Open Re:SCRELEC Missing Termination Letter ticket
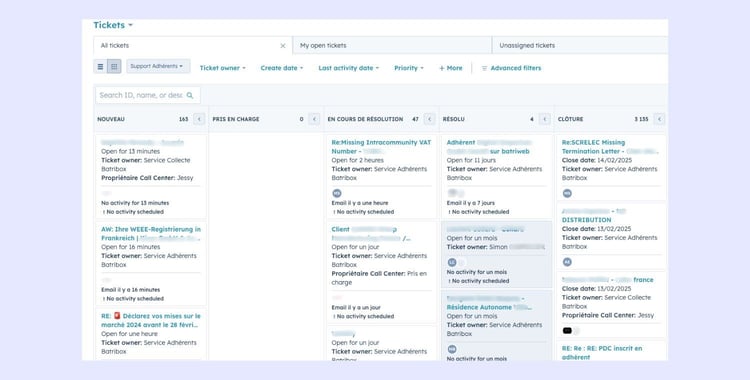 point(610,146)
